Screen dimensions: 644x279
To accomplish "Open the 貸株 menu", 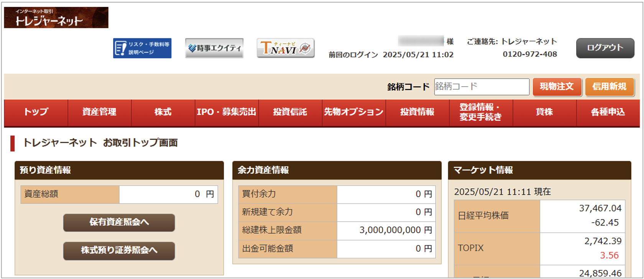I will [x=545, y=112].
